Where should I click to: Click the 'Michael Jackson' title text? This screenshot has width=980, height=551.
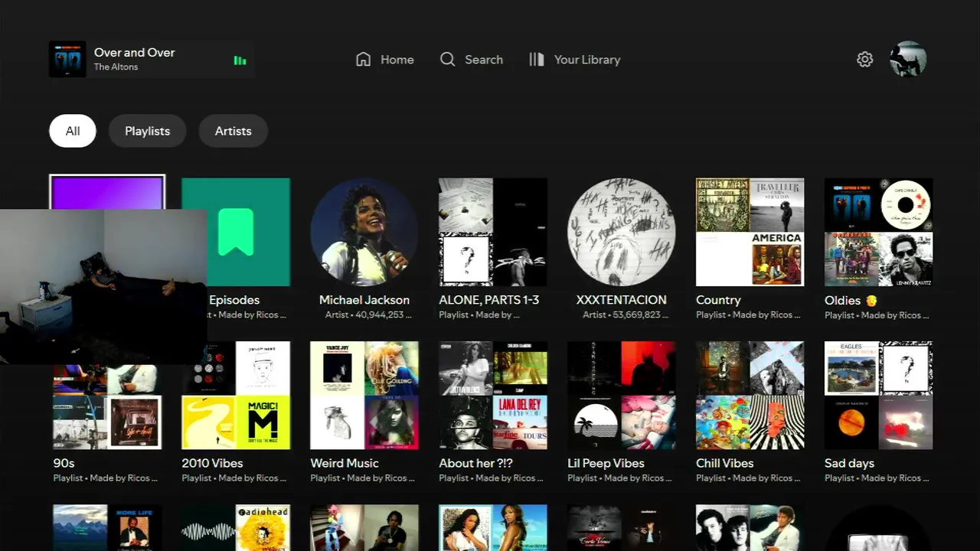[x=364, y=300]
